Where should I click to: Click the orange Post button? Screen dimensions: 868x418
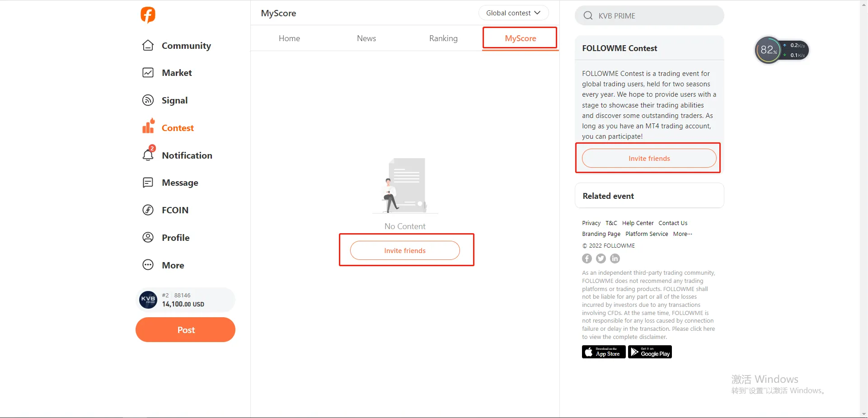[x=185, y=330]
